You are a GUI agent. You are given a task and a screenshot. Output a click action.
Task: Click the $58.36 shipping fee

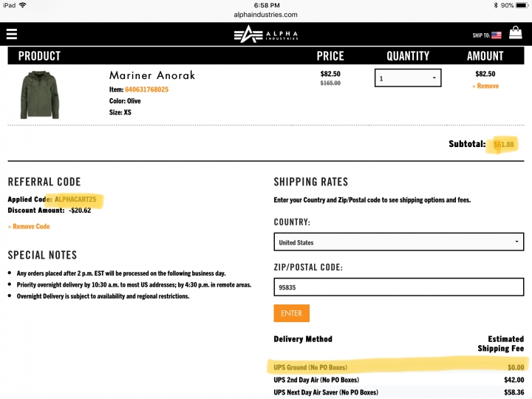[514, 392]
